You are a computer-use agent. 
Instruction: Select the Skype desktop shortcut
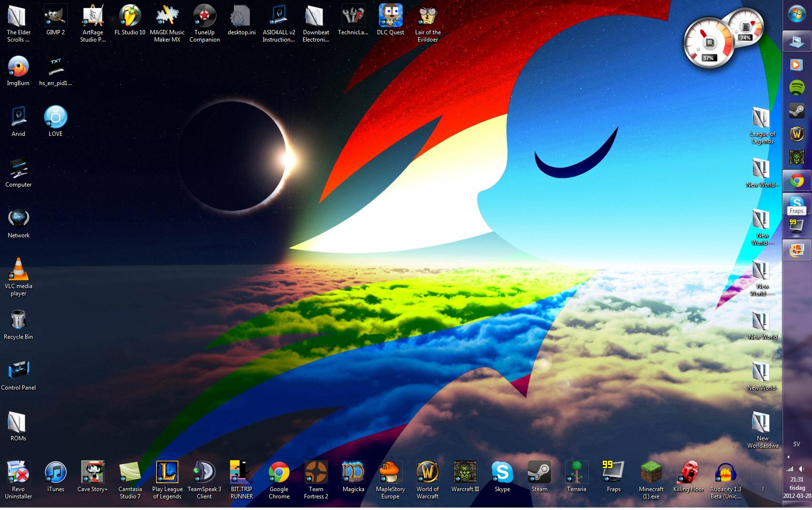click(x=502, y=477)
